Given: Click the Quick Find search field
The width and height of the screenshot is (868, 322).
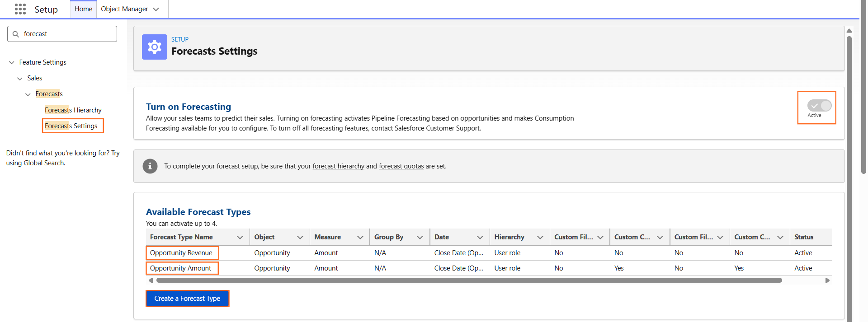Looking at the screenshot, I should [x=62, y=34].
